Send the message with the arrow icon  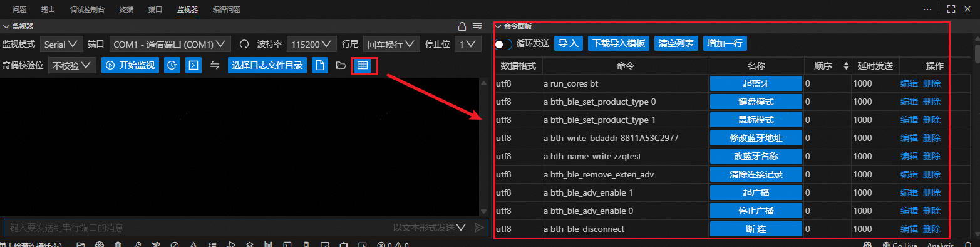pos(479,228)
